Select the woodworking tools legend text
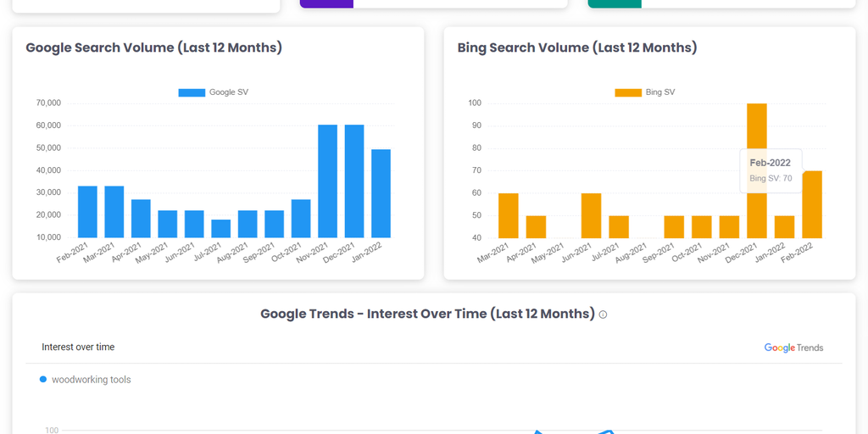 point(92,380)
